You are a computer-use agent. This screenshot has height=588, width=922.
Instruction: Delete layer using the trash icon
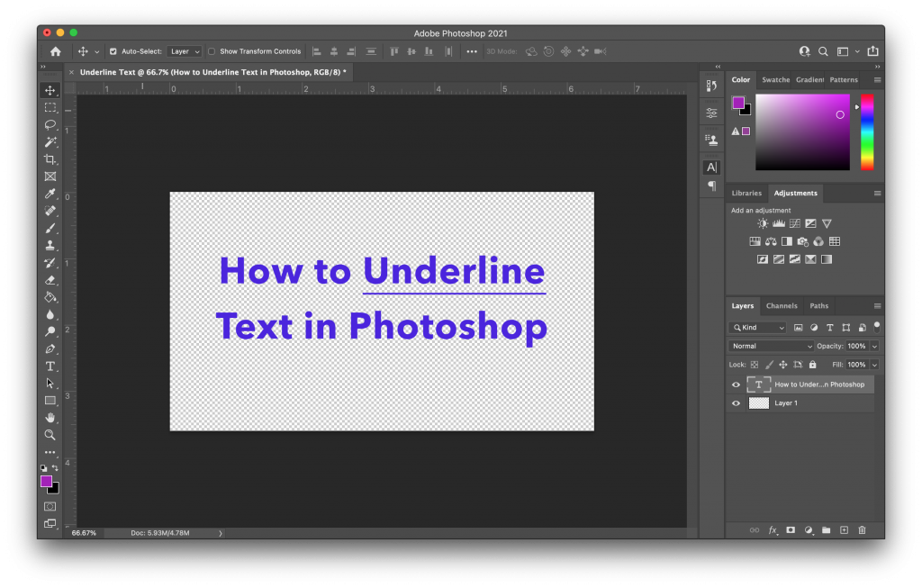[862, 530]
